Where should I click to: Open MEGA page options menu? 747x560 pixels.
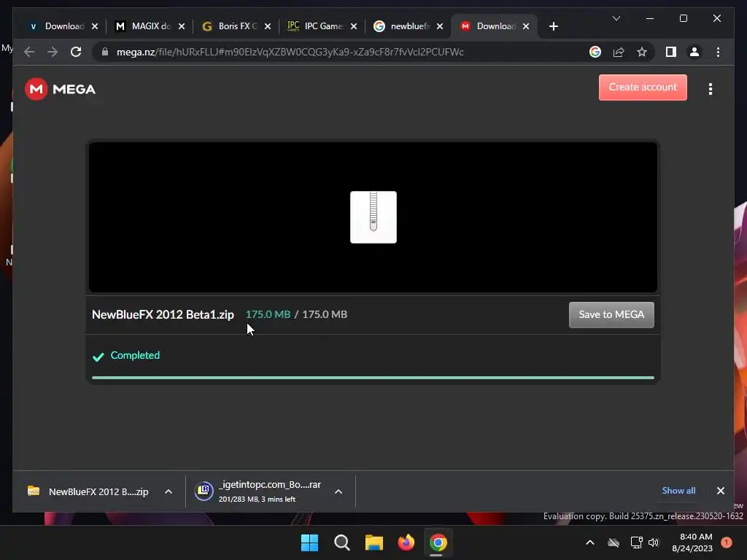[710, 89]
